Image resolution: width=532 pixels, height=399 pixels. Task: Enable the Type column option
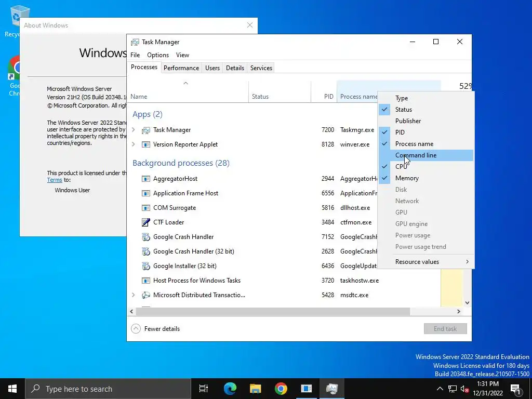426,98
